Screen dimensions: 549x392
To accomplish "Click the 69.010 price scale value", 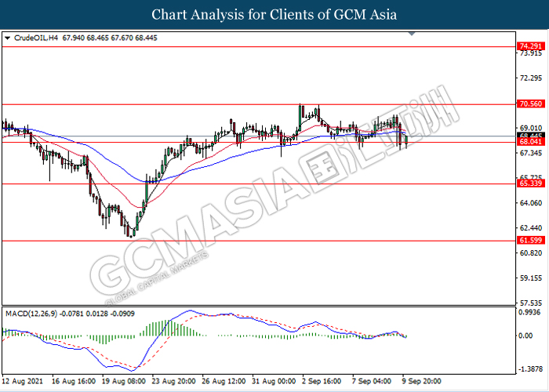I will point(530,128).
